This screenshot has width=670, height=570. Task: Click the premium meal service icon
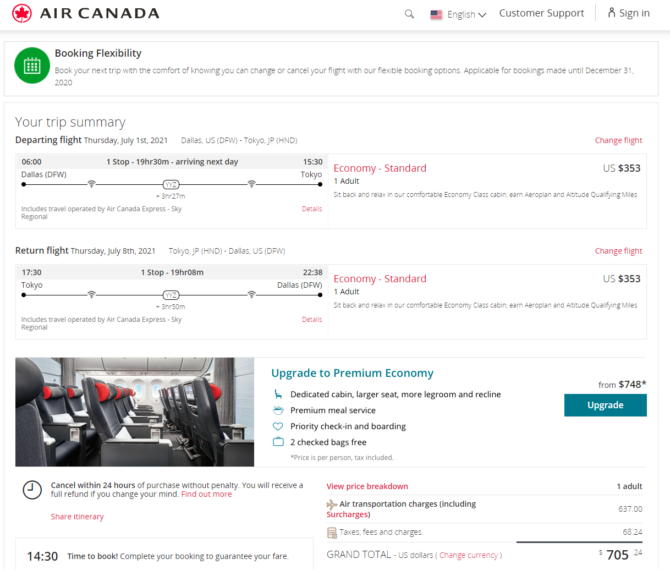pyautogui.click(x=278, y=410)
